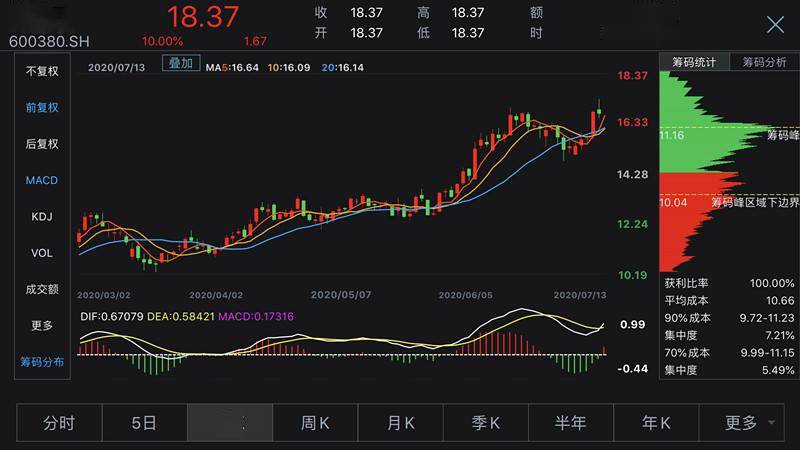Image resolution: width=800 pixels, height=450 pixels.
Task: Open the 筹码分析 tab
Action: click(x=764, y=62)
